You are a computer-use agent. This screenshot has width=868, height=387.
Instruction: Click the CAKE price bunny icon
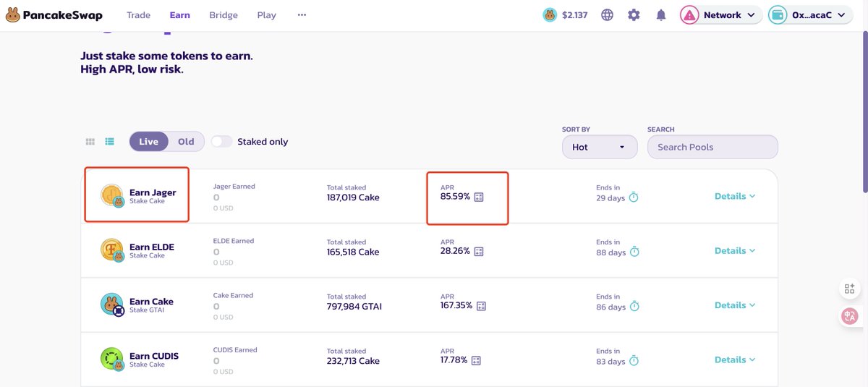point(550,14)
